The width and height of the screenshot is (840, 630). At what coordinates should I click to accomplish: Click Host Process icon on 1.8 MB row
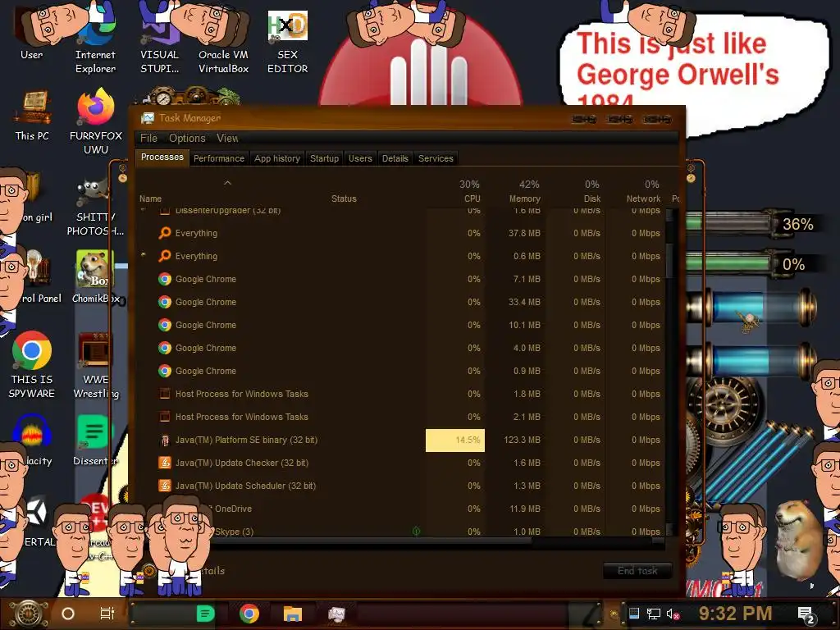pos(165,394)
